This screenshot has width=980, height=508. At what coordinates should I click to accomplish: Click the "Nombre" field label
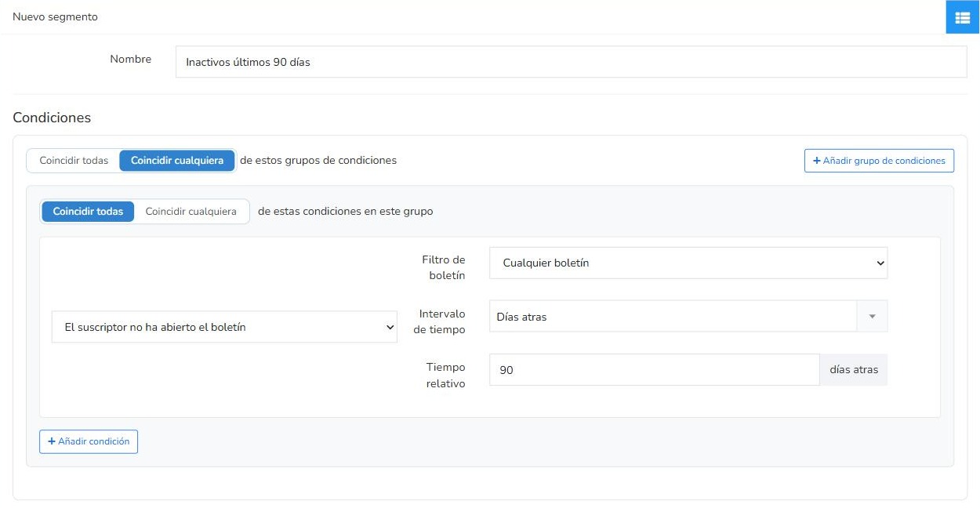pos(130,59)
